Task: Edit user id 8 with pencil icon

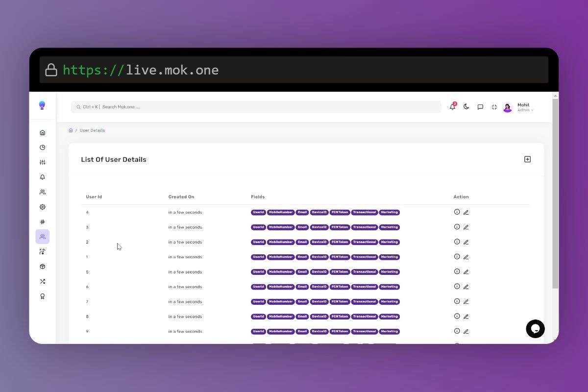Action: [x=466, y=317]
